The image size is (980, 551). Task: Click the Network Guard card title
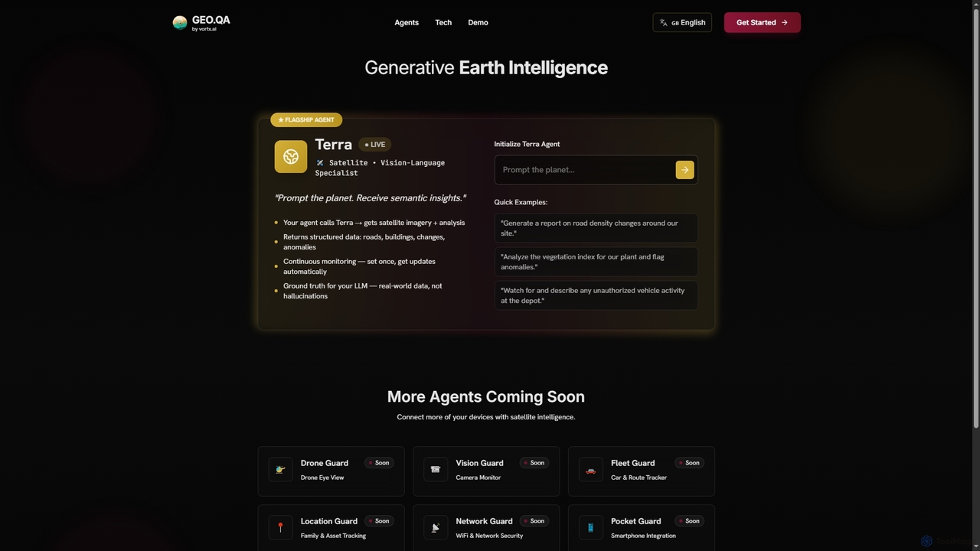click(484, 521)
